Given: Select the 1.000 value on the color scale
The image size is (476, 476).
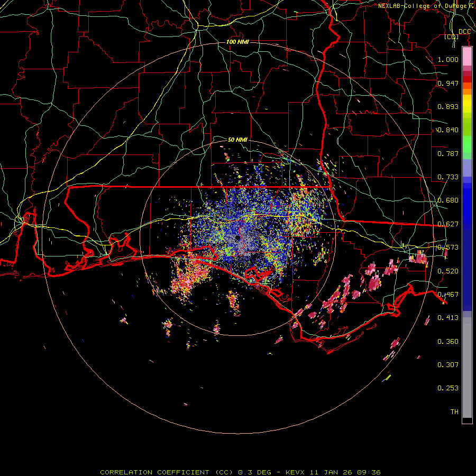Looking at the screenshot, I should pyautogui.click(x=448, y=59).
